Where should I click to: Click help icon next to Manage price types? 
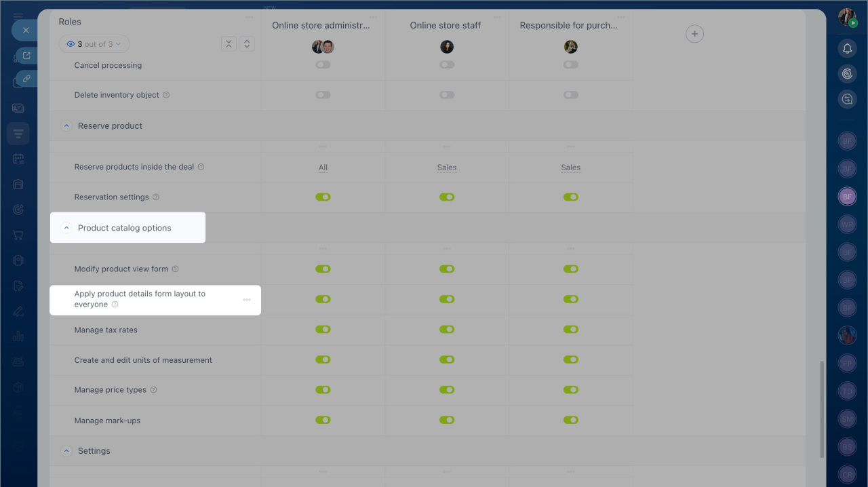click(x=153, y=390)
